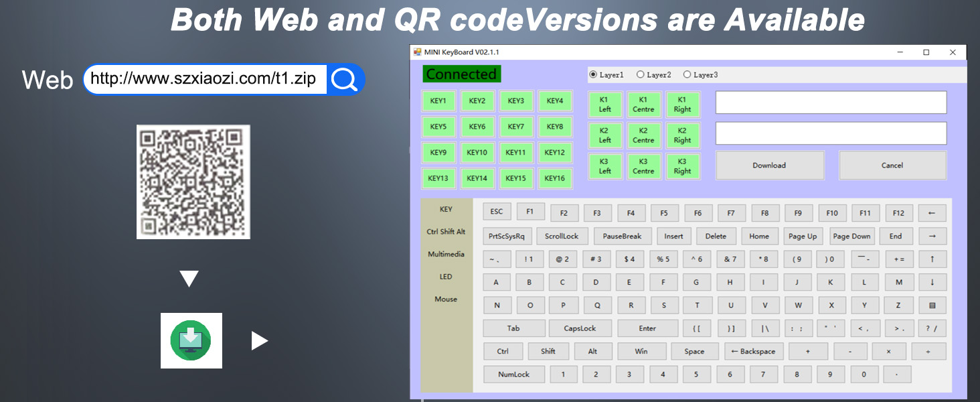Image resolution: width=980 pixels, height=402 pixels.
Task: Select the KEY13 button
Action: pyautogui.click(x=438, y=178)
